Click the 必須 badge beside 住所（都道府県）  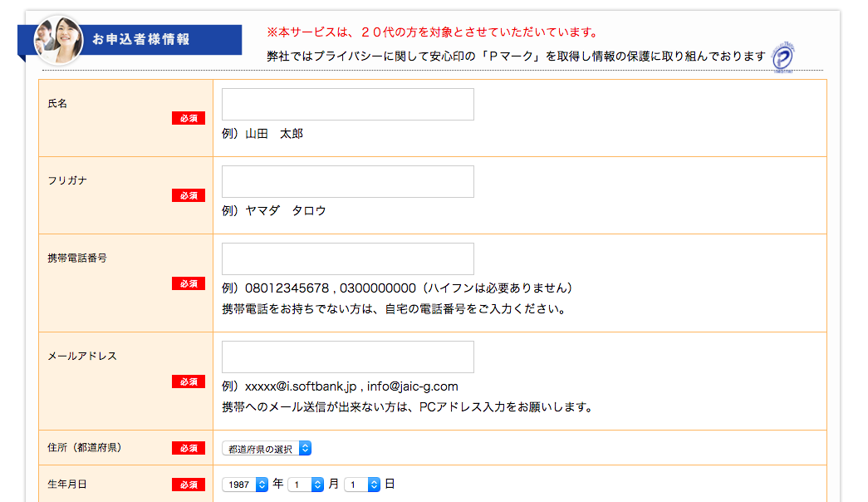tap(189, 448)
